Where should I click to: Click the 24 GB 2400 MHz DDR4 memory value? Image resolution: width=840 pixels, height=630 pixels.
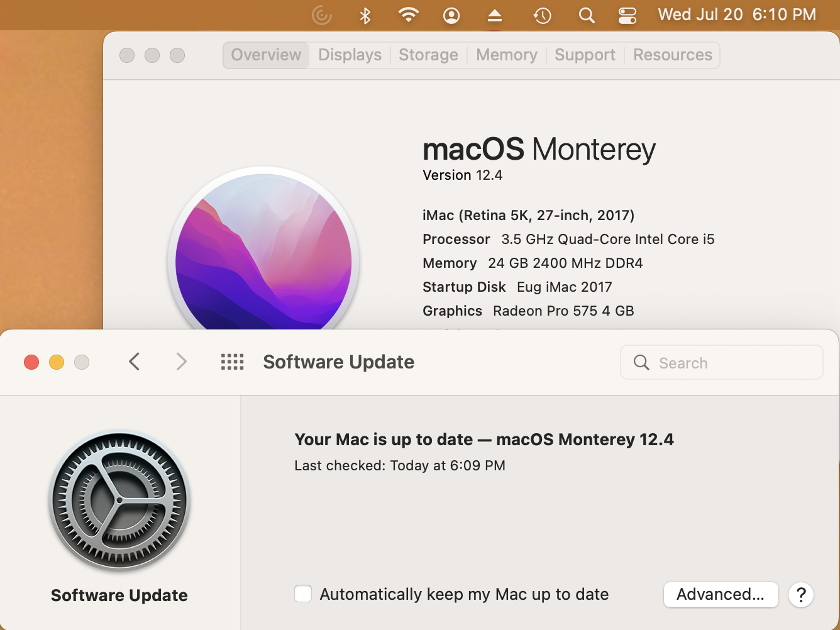click(x=565, y=263)
